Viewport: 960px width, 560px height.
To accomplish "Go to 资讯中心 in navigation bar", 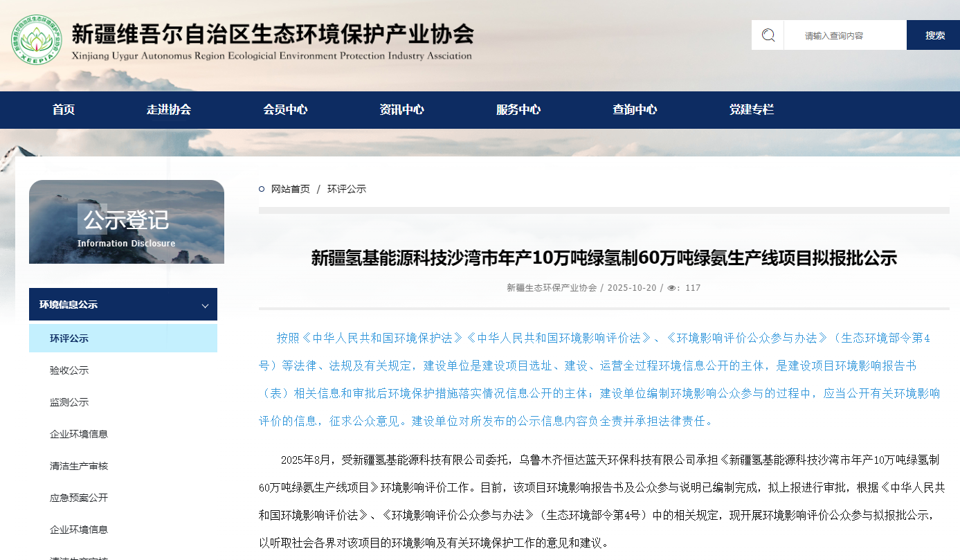I will [x=401, y=109].
